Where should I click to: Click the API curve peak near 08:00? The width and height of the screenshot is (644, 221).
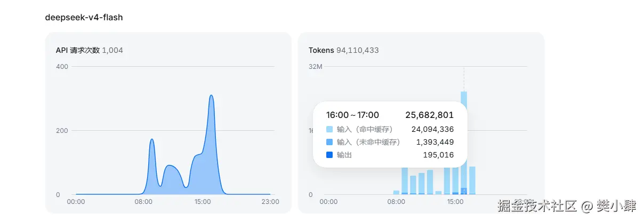click(152, 140)
